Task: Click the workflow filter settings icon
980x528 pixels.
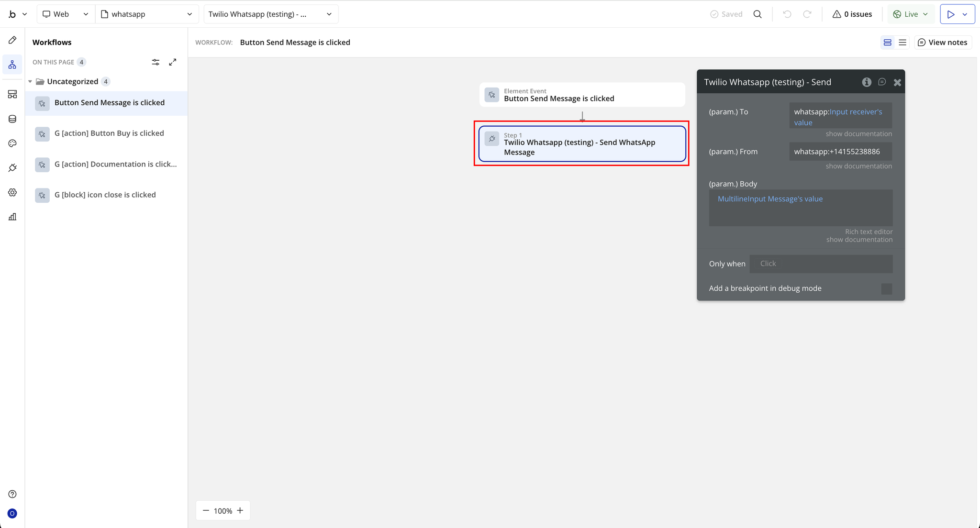Action: pos(156,62)
